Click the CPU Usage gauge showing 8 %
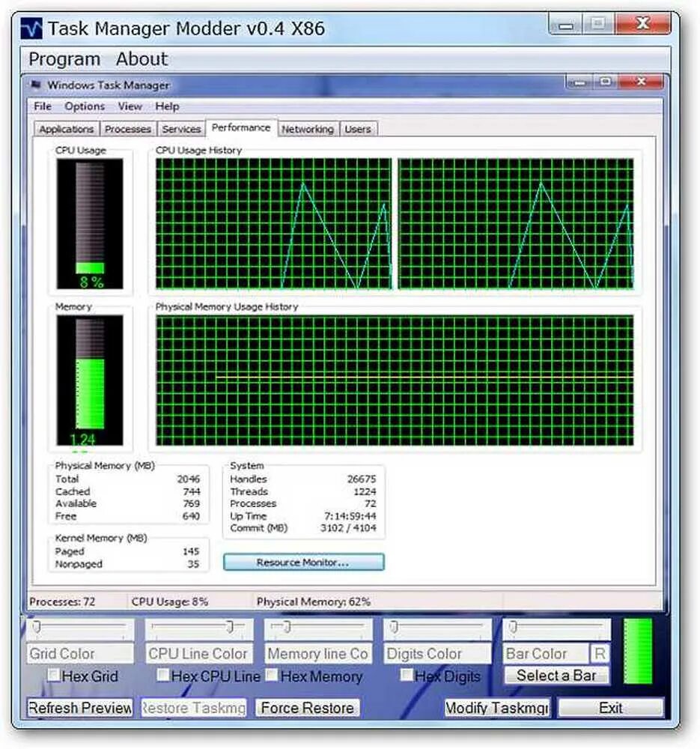The height and width of the screenshot is (749, 700). 90,224
